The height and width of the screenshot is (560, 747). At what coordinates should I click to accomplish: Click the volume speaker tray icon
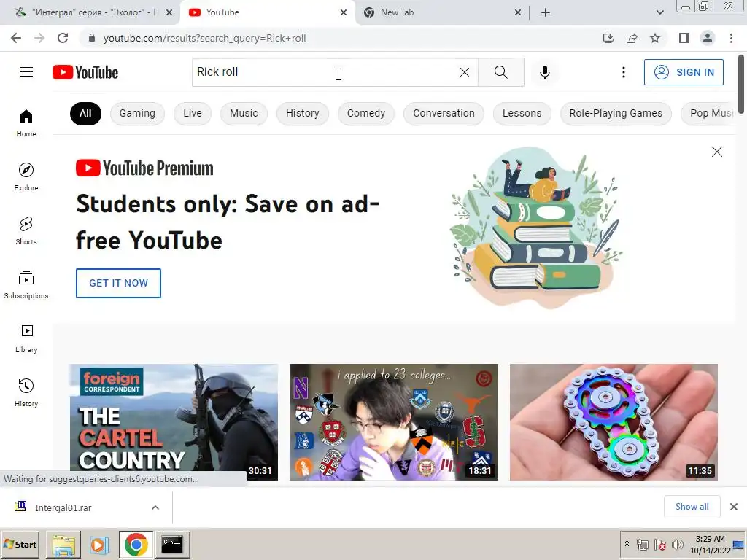676,544
